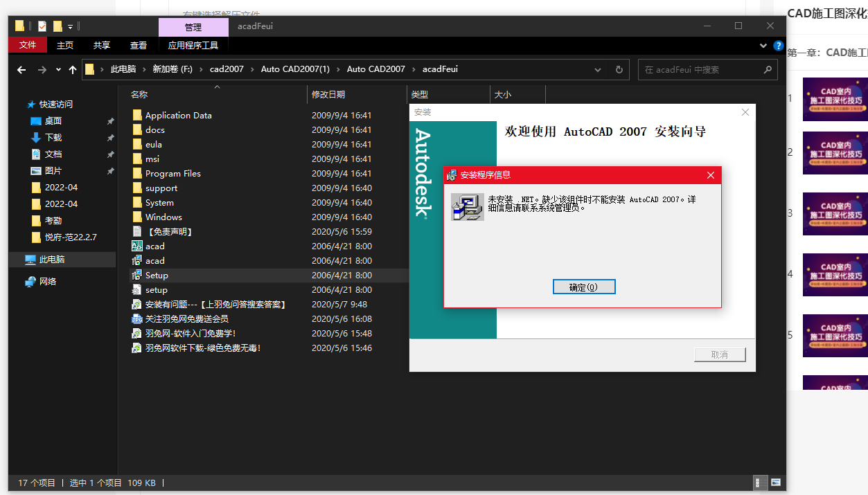Select 羽兔网软件下载-绿色免费无毒 shortcut icon
The image size is (868, 495).
(x=137, y=348)
